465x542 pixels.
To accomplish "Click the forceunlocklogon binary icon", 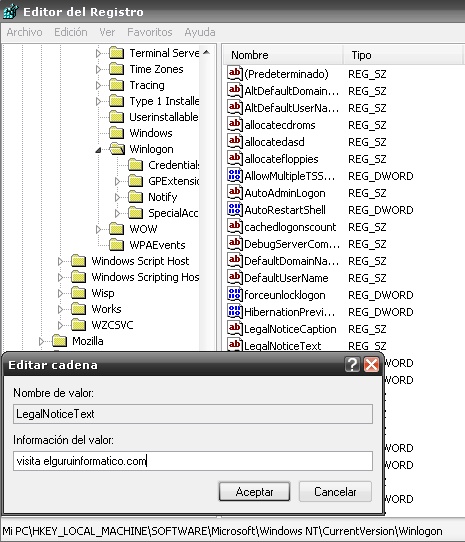I will 234,295.
